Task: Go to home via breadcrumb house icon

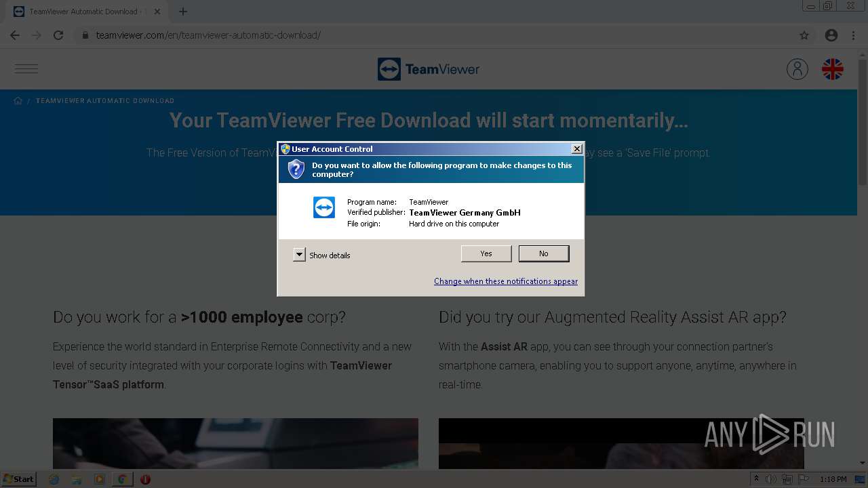Action: (18, 101)
